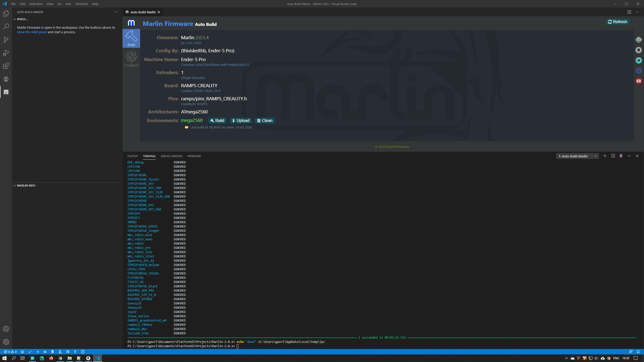Select the Build hammer panel tab
This screenshot has width=644, height=362.
(x=131, y=38)
